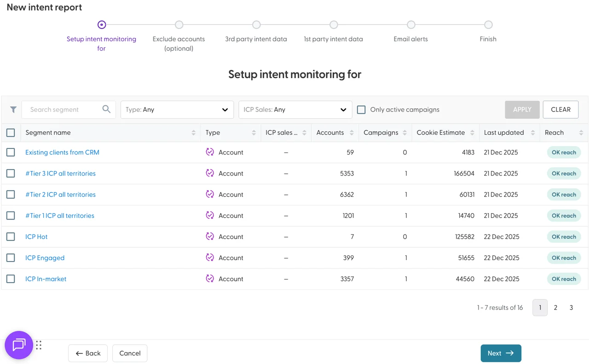Check the ICP Hot segment

coord(11,237)
